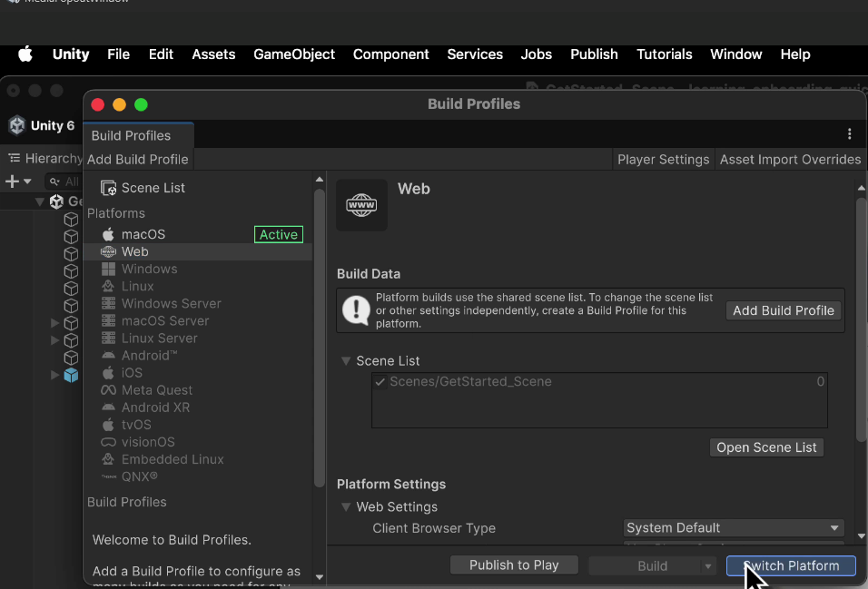Collapse the scene root in Hierarchy

pos(39,201)
